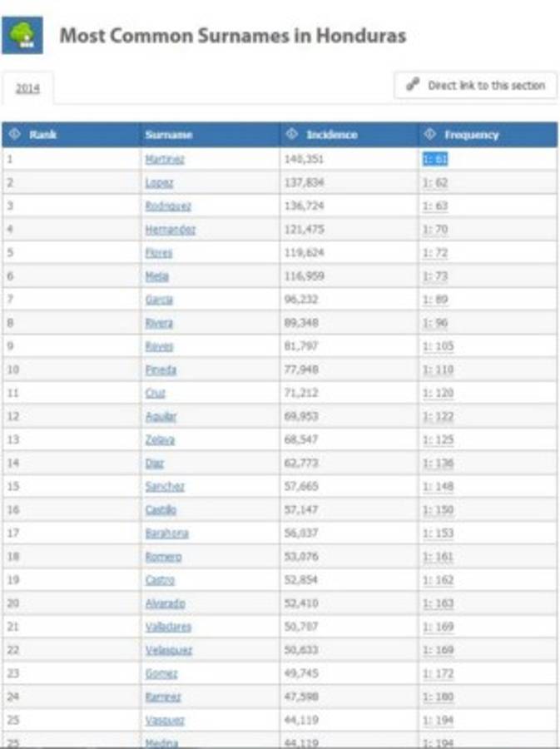The image size is (560, 749).
Task: Click Direct link to this section button
Action: pos(475,85)
